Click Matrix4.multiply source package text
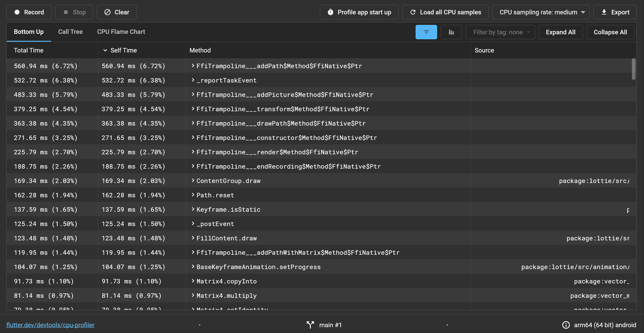This screenshot has width=644, height=333. tap(600, 296)
